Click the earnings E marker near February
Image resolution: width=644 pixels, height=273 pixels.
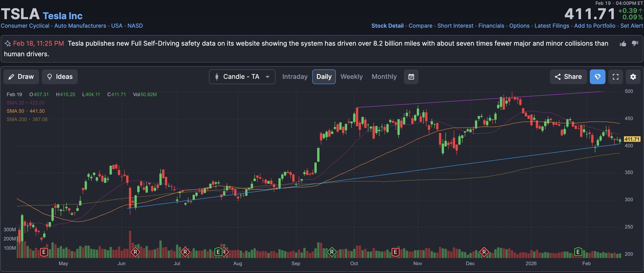coord(578,252)
